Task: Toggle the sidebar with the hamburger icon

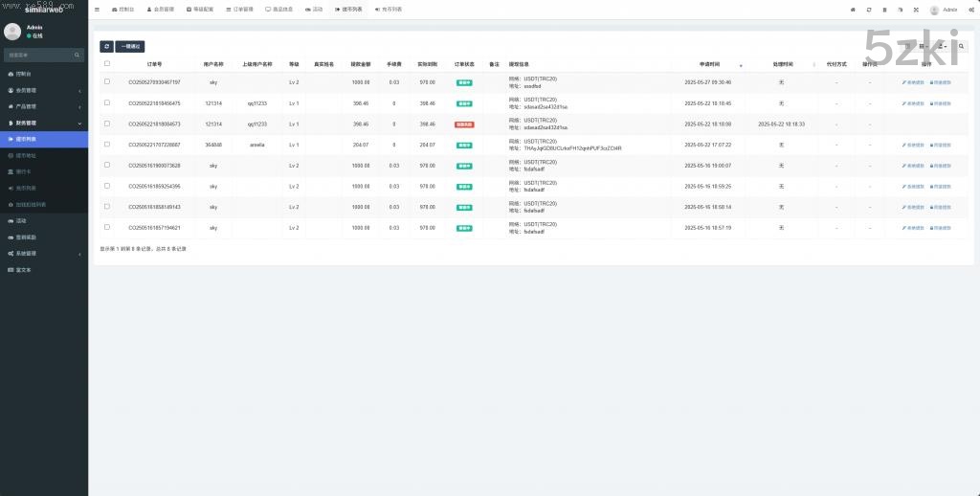Action: click(x=97, y=10)
